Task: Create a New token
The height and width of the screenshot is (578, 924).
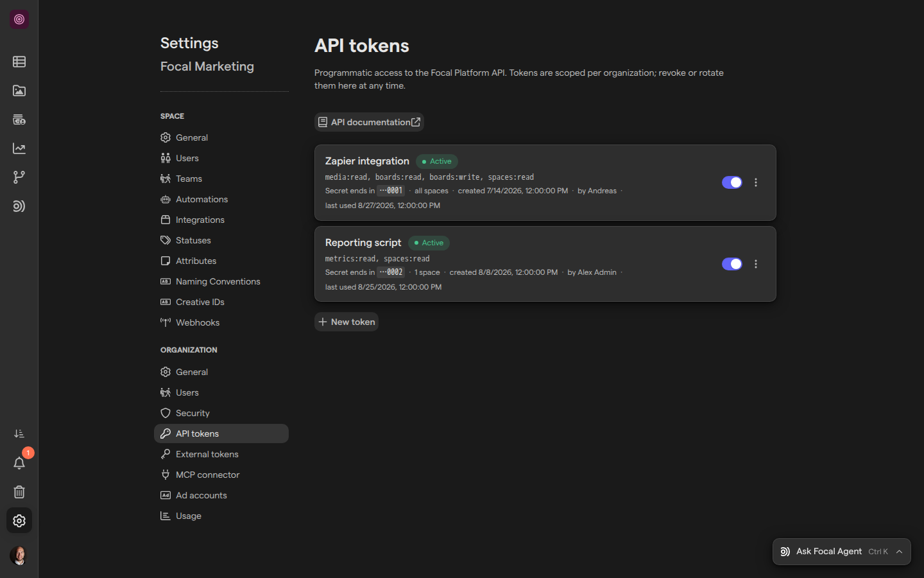Action: pyautogui.click(x=346, y=322)
